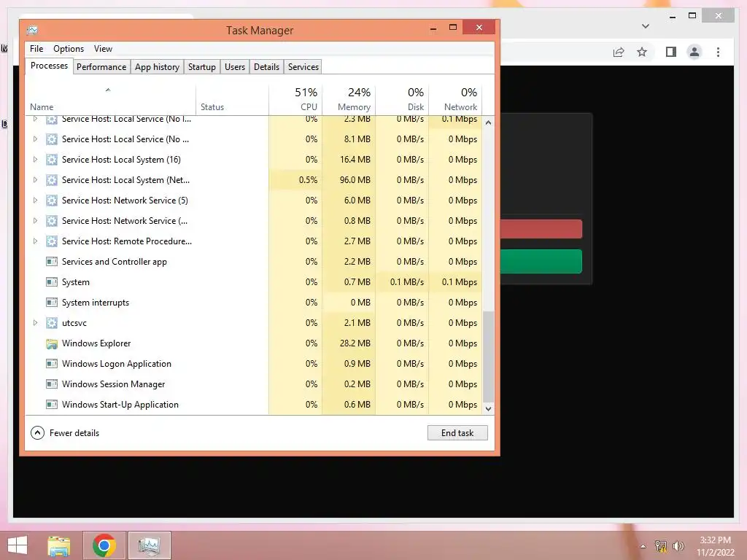Switch to the Services tab

click(303, 66)
